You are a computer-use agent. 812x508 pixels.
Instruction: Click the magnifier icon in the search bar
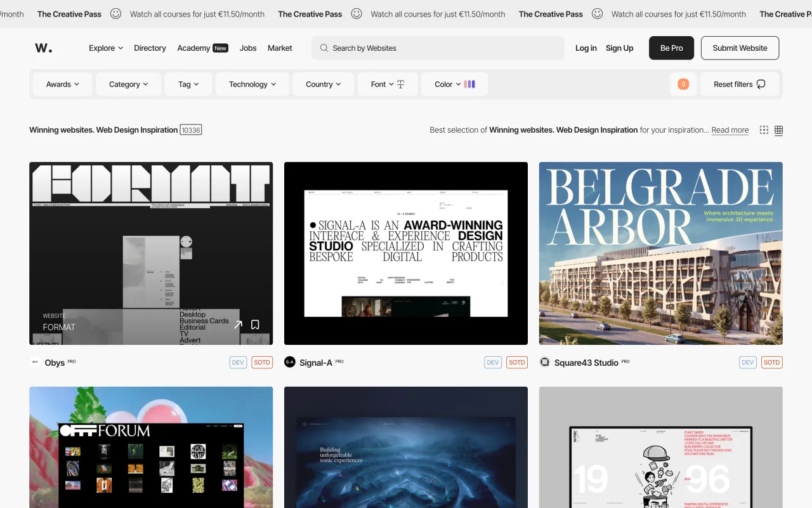(324, 48)
